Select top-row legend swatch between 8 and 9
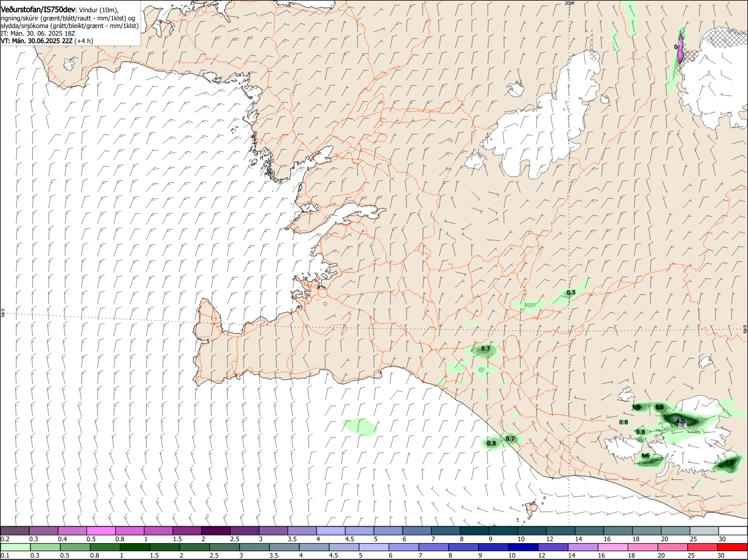This screenshot has height=560, width=748. 474,531
